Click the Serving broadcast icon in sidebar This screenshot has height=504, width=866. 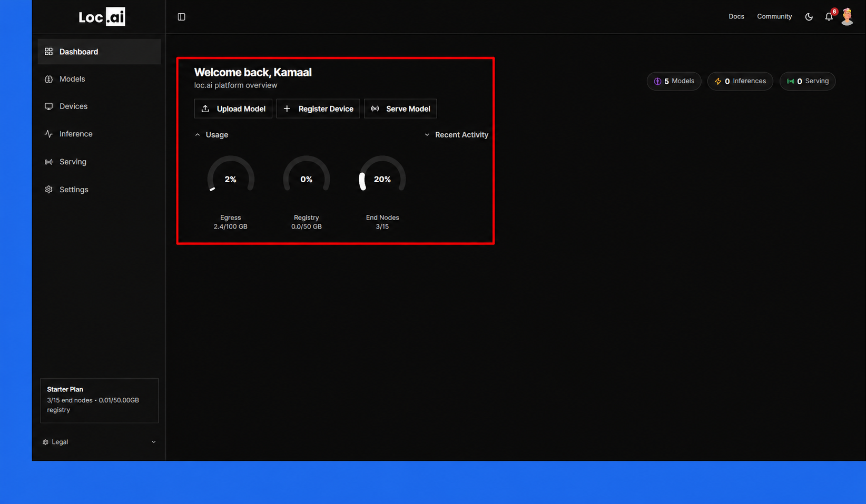click(48, 162)
